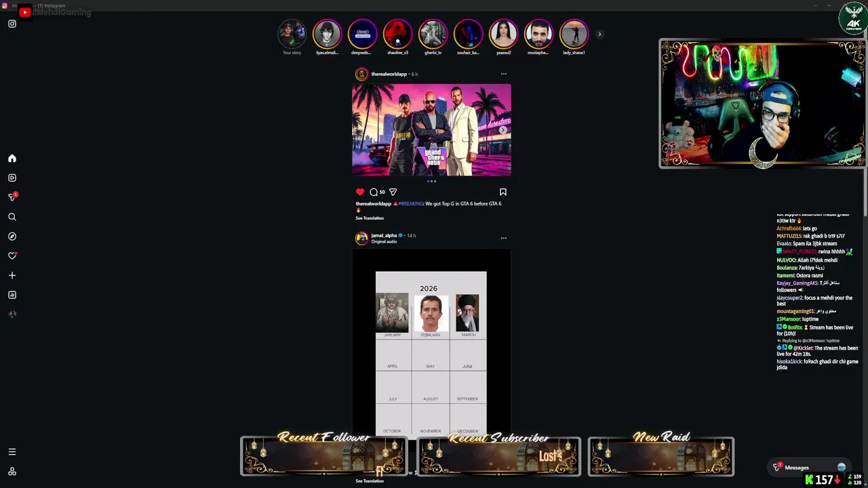Open lady_shana1 story
Image resolution: width=868 pixels, height=488 pixels.
click(x=574, y=35)
